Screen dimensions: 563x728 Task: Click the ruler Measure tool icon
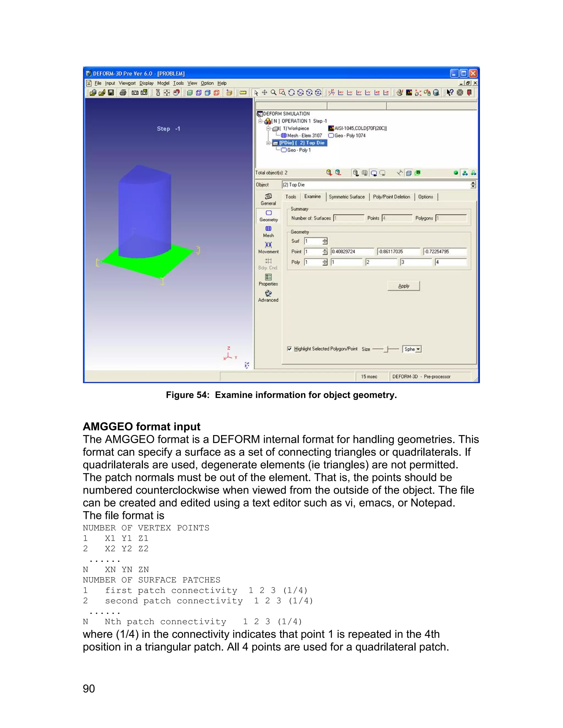coord(243,93)
